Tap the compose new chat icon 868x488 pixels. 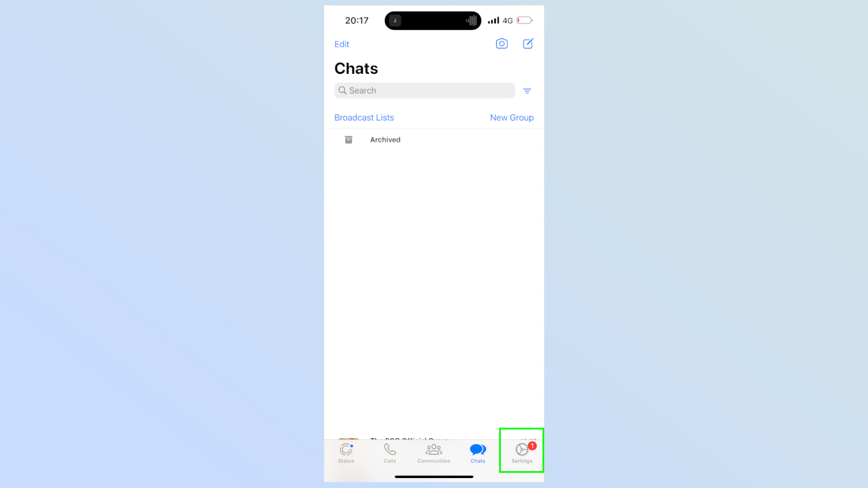coord(528,43)
